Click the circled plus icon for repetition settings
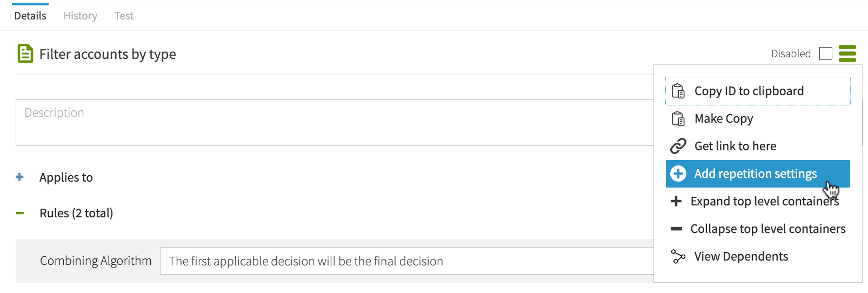Image resolution: width=868 pixels, height=293 pixels. 678,174
